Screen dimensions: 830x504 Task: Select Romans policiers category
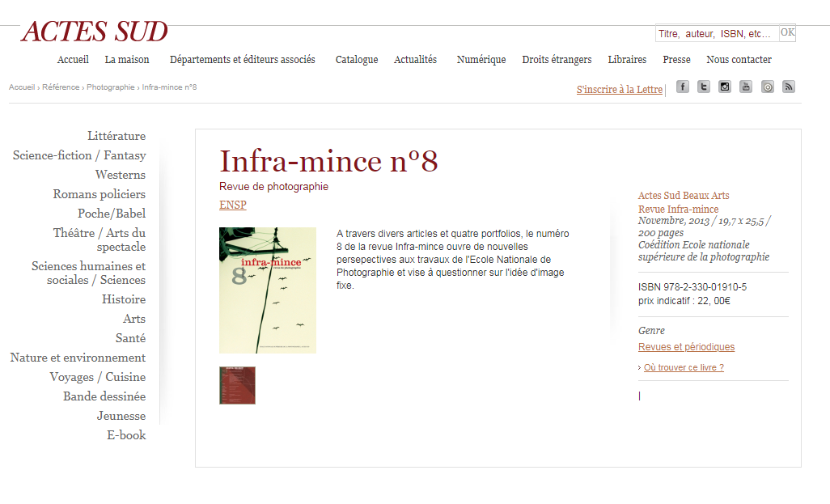[x=99, y=194]
